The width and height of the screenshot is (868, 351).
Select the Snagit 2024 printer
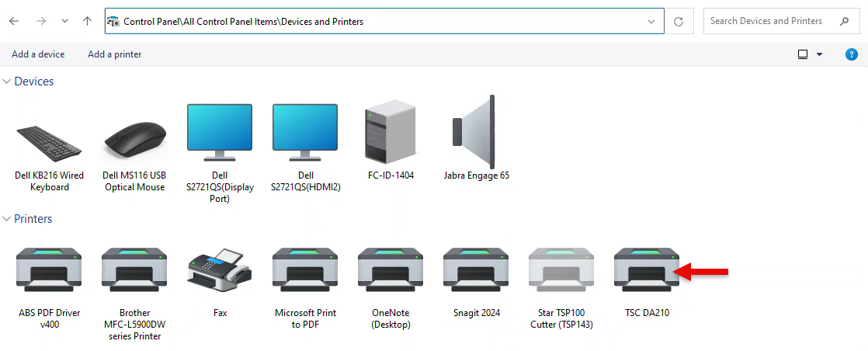475,270
